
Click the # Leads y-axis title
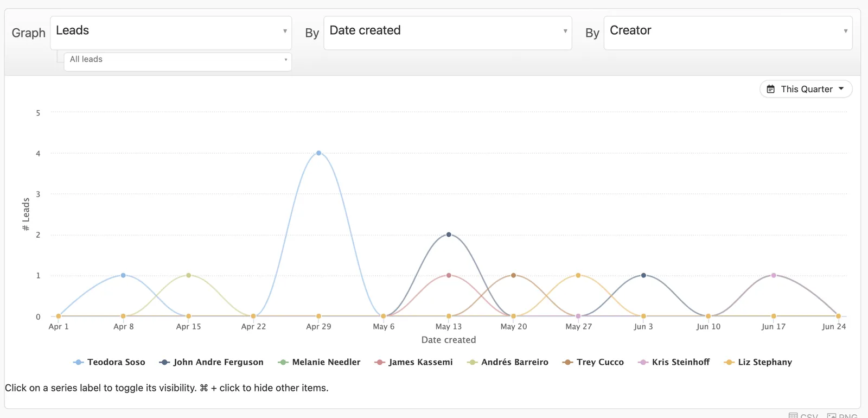[25, 214]
